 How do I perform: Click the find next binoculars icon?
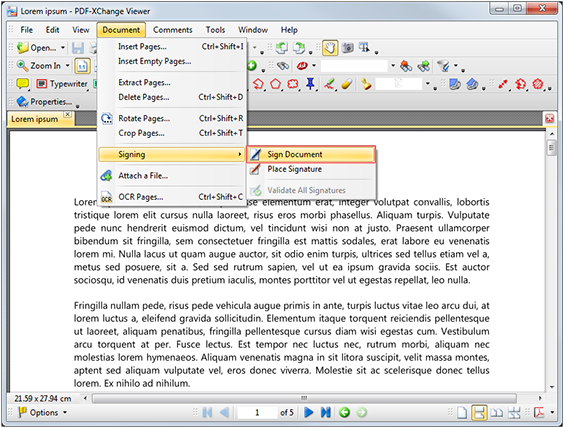[x=424, y=66]
